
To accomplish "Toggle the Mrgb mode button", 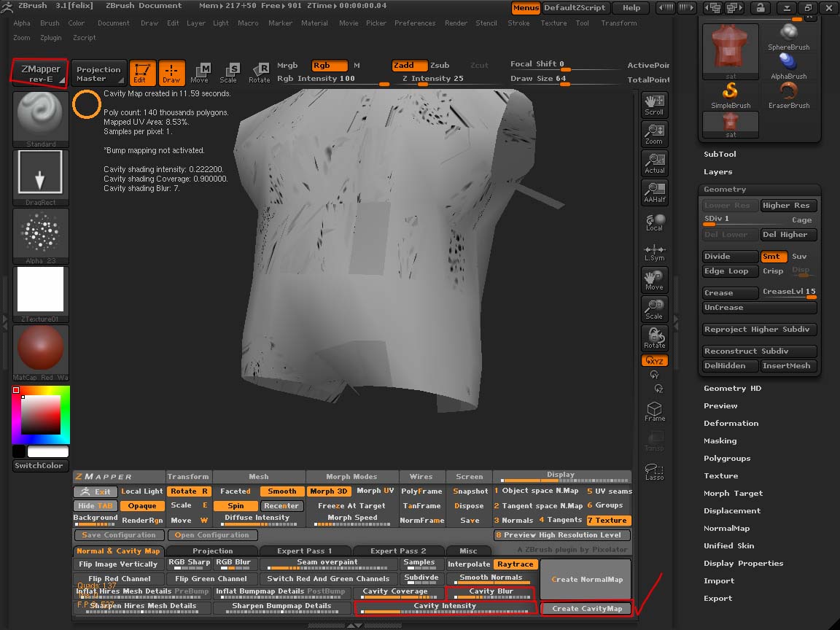I will pos(287,66).
